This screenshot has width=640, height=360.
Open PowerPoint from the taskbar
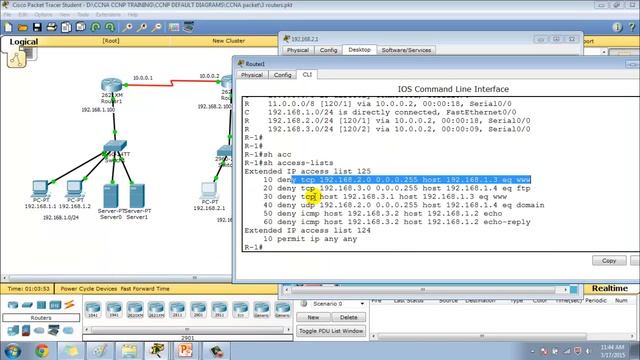click(186, 351)
